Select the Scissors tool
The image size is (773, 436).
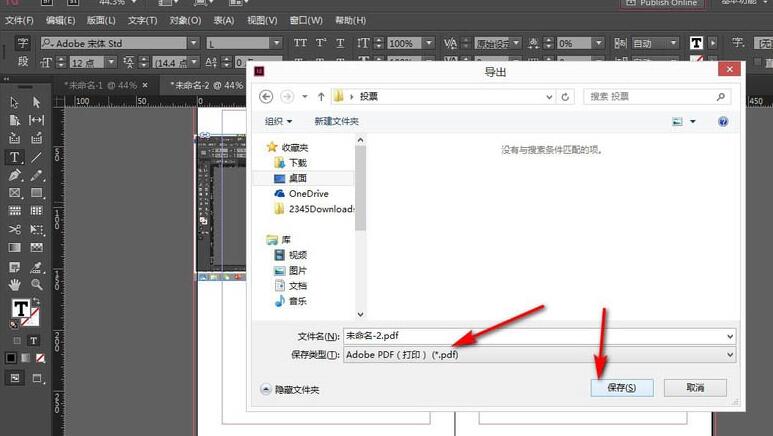click(x=14, y=229)
